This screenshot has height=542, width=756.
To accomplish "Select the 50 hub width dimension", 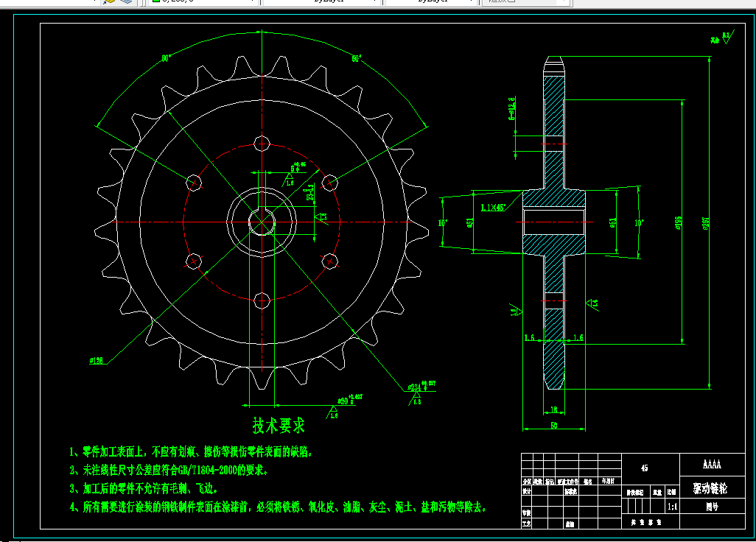I will click(554, 426).
